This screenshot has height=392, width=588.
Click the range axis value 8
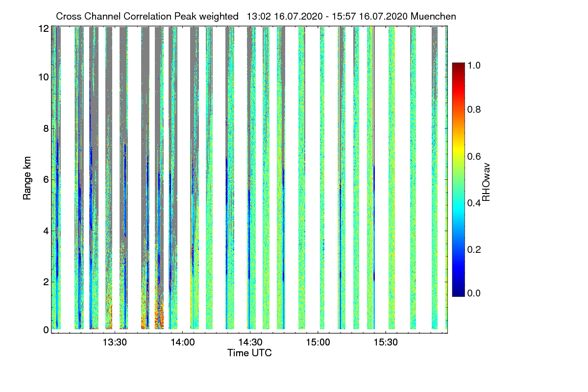pos(46,128)
